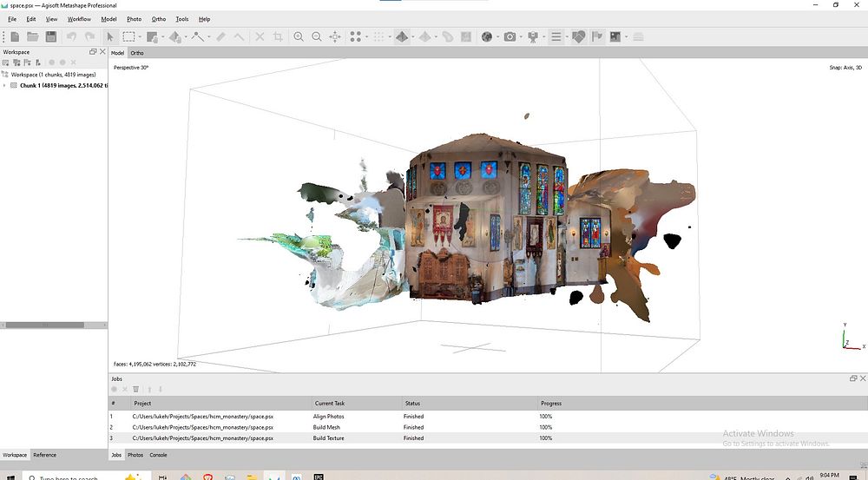Screen dimensions: 868x480
Task: Click the Save project icon
Action: 51,36
